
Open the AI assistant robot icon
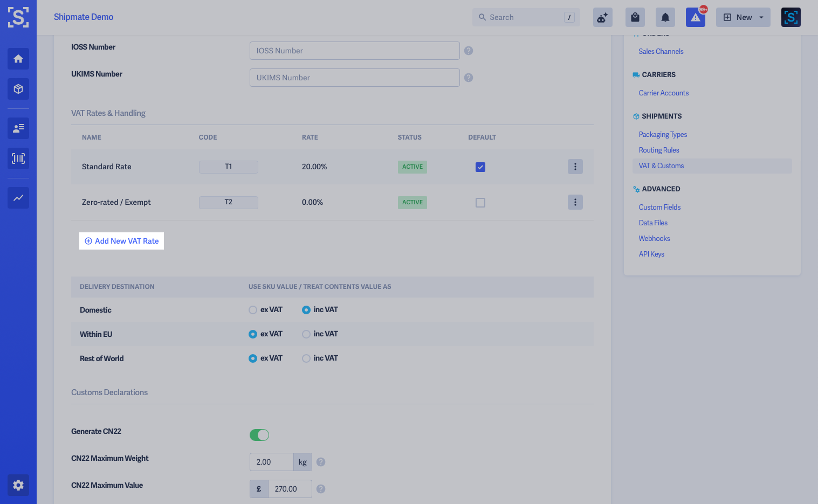[x=603, y=17]
